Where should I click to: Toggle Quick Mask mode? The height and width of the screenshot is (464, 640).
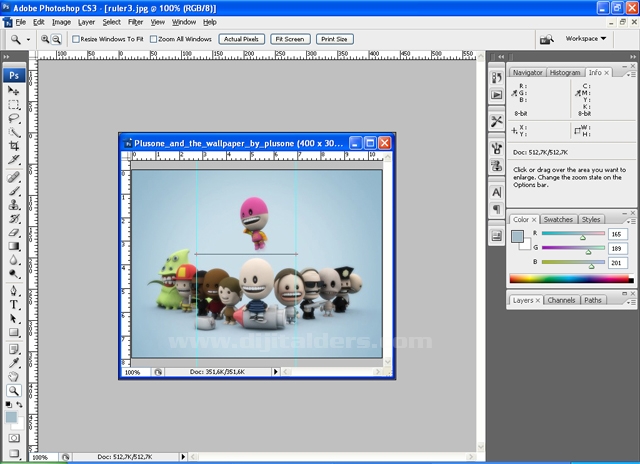pyautogui.click(x=14, y=438)
